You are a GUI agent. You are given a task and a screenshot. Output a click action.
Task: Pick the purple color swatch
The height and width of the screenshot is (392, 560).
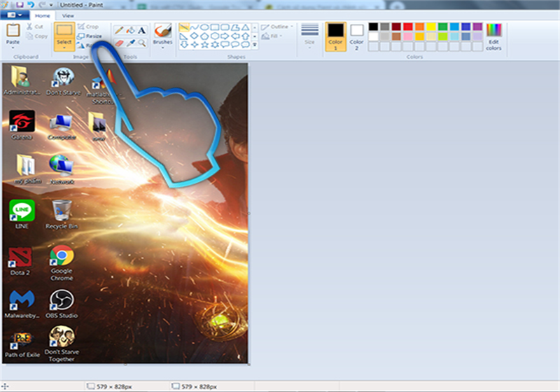pyautogui.click(x=477, y=27)
